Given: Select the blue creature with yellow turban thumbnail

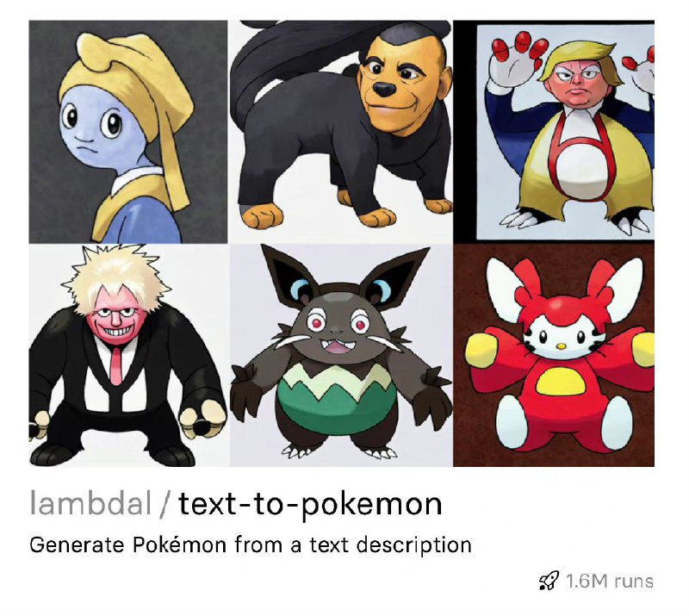Looking at the screenshot, I should pyautogui.click(x=128, y=132).
